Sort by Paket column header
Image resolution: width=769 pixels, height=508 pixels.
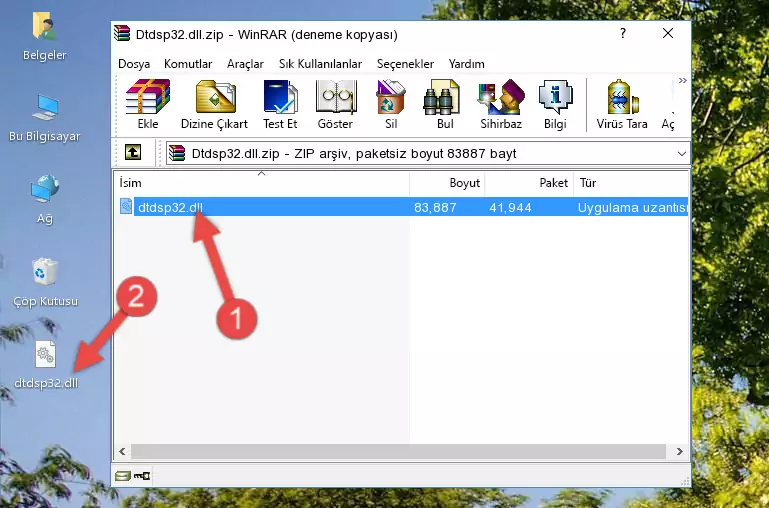point(529,183)
